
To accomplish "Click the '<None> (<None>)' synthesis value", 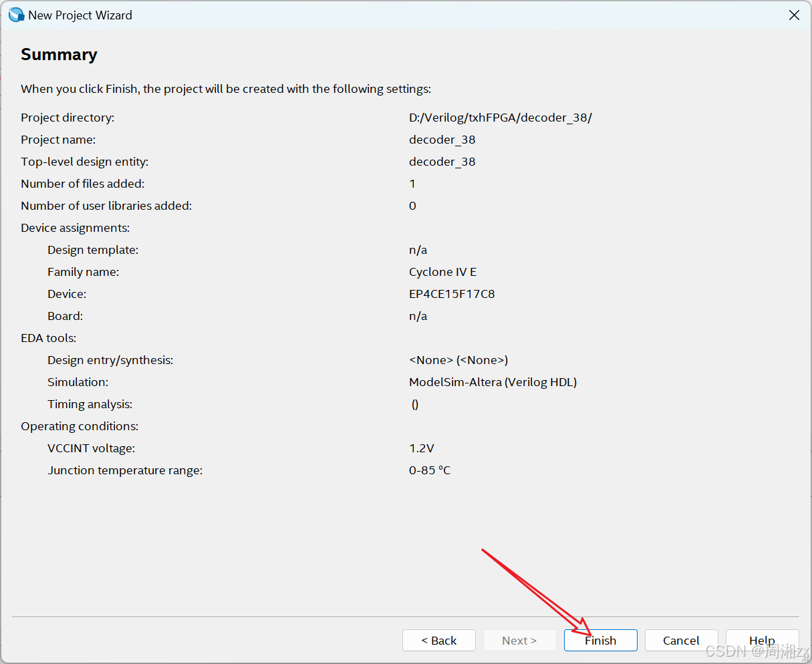I will 458,360.
